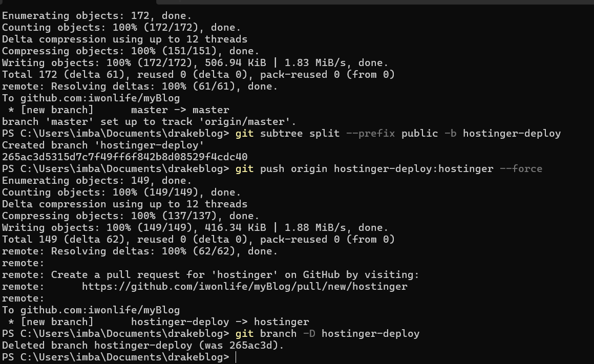Click the 'git branch -D hostinger-deploy' command
Viewport: 594px width, 364px height.
click(x=327, y=334)
